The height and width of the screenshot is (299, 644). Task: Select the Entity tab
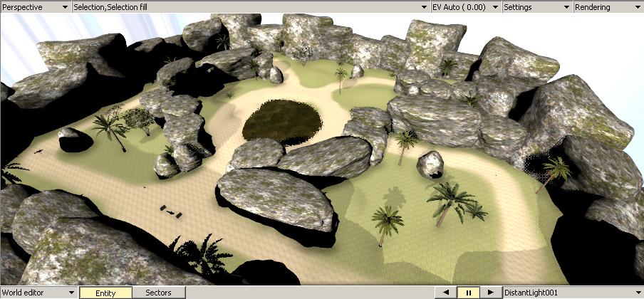pyautogui.click(x=105, y=293)
